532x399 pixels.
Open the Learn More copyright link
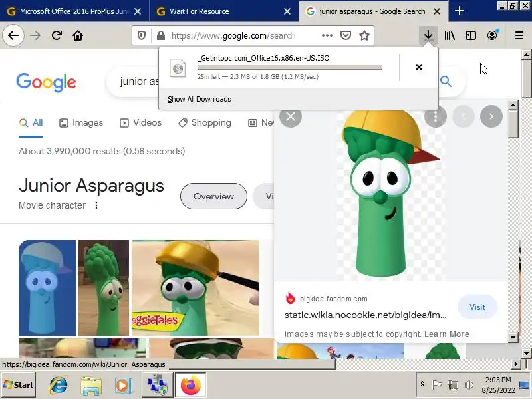(446, 334)
